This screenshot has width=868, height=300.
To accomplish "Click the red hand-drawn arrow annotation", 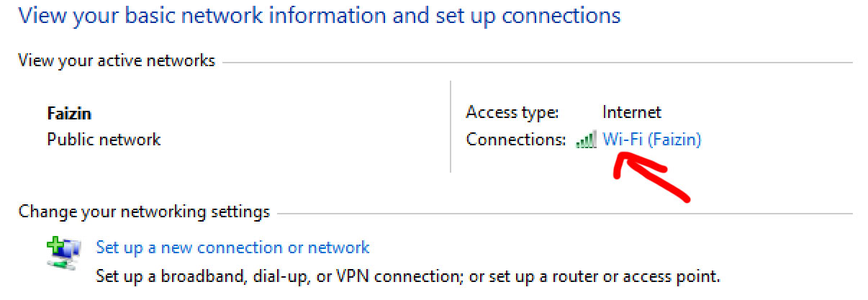I will (x=651, y=176).
